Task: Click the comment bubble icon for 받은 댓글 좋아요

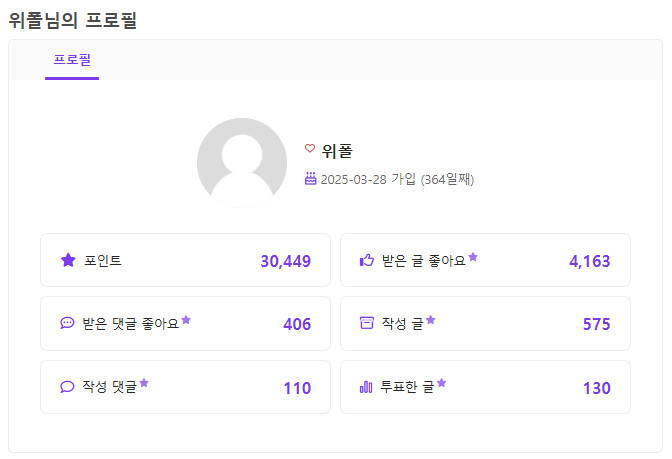Action: click(67, 323)
